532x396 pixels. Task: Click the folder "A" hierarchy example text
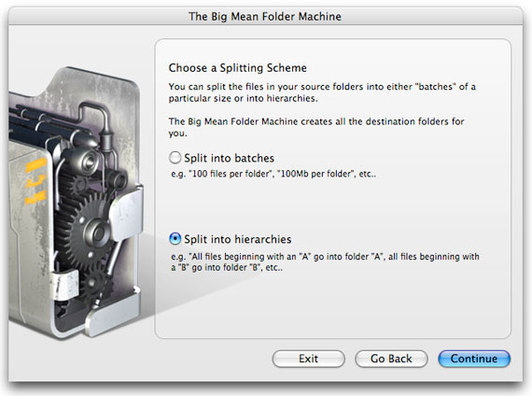click(x=325, y=262)
